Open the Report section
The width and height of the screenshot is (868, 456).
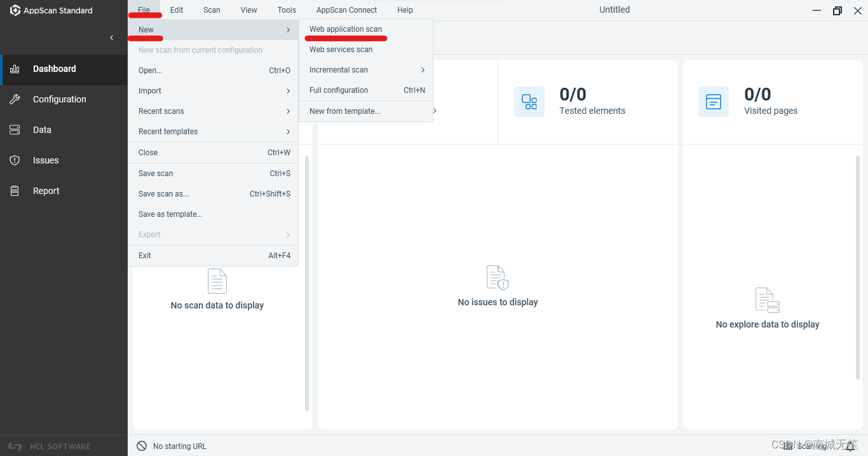64,191
